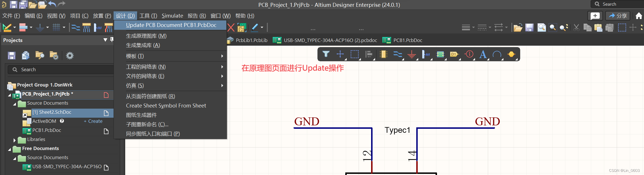Select the move crosshair in active bar
Screen dimensions: 644x175
(340, 54)
